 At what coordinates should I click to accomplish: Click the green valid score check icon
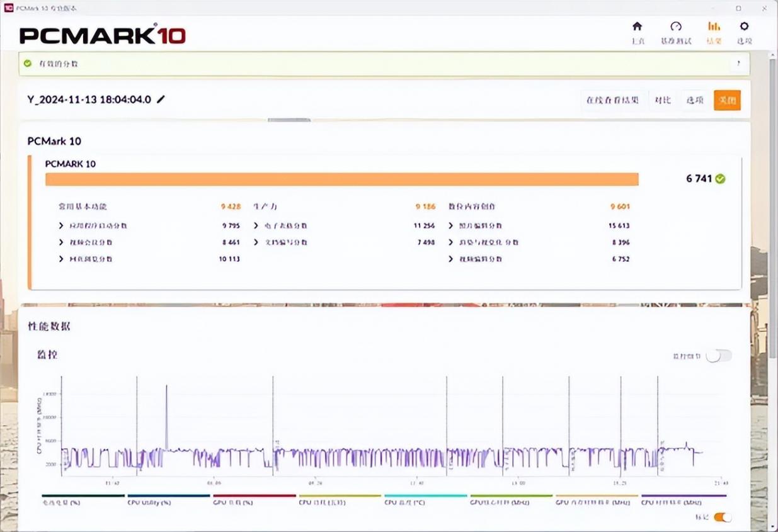(x=28, y=64)
